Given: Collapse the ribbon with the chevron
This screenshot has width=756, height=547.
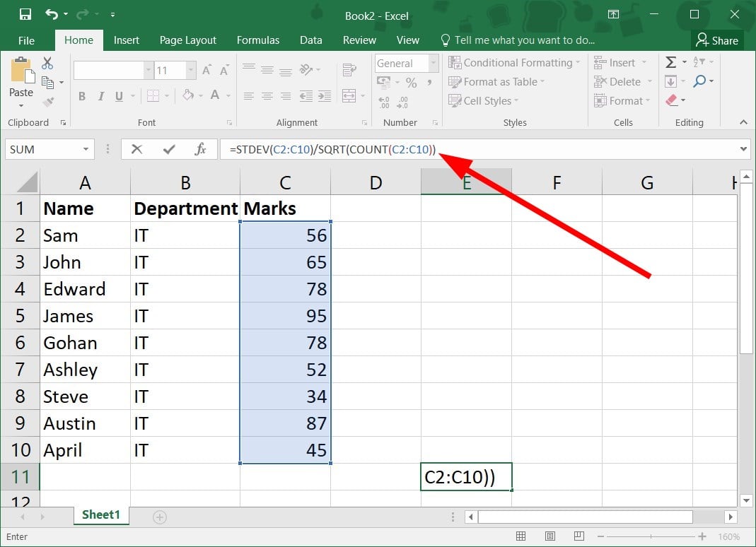Looking at the screenshot, I should click(x=743, y=122).
